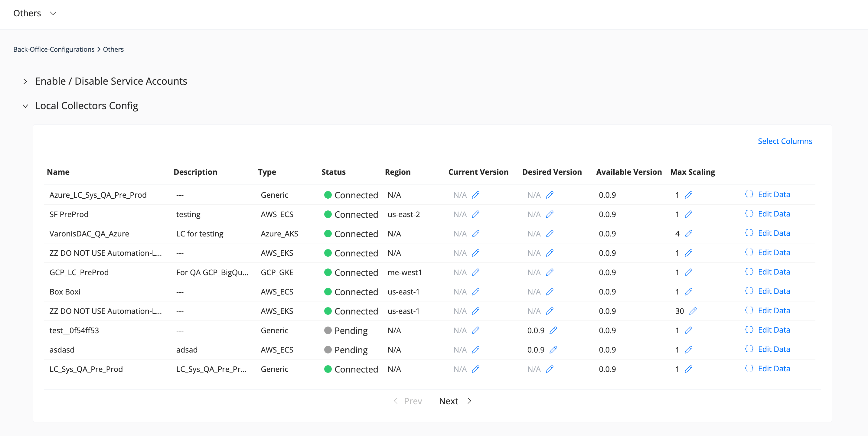Edit Desired Version for VaronisDAC_QA_Azure
Image resolution: width=868 pixels, height=436 pixels.
[x=550, y=233]
